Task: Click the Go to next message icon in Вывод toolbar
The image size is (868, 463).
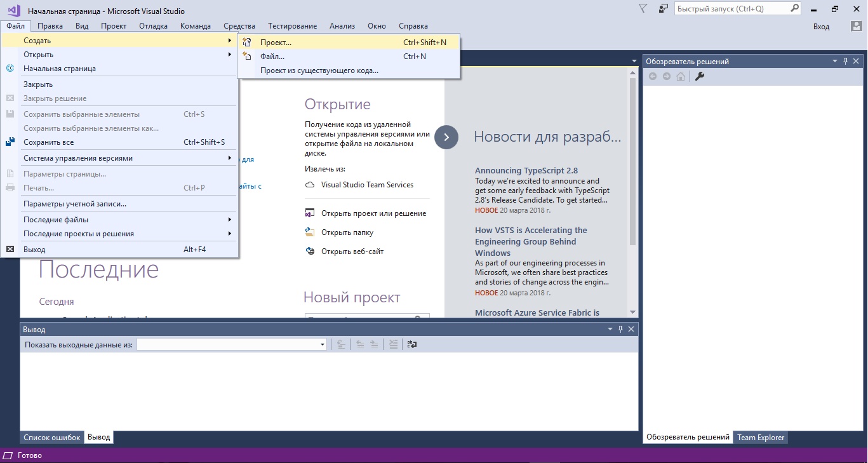Action: tap(375, 344)
